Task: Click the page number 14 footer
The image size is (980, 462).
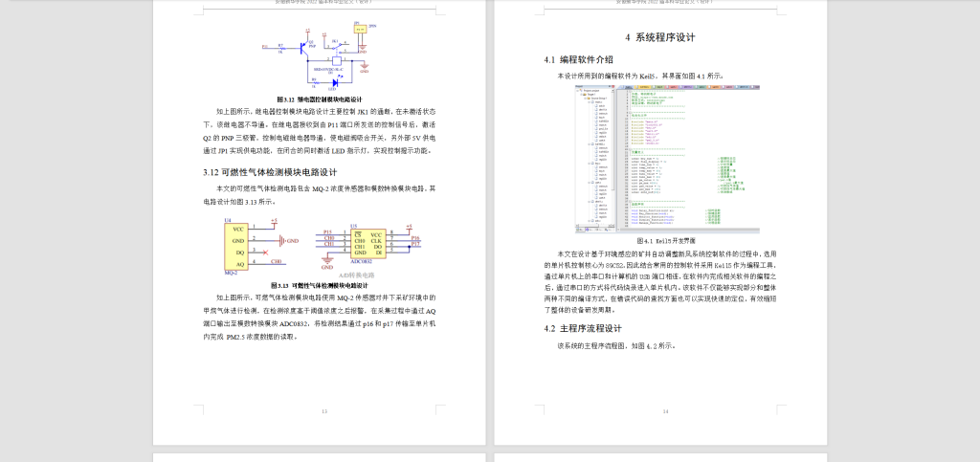Action: (x=666, y=411)
